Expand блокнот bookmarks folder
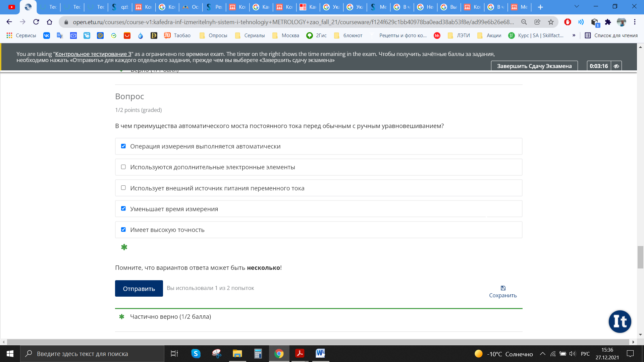644x362 pixels. tap(348, 36)
